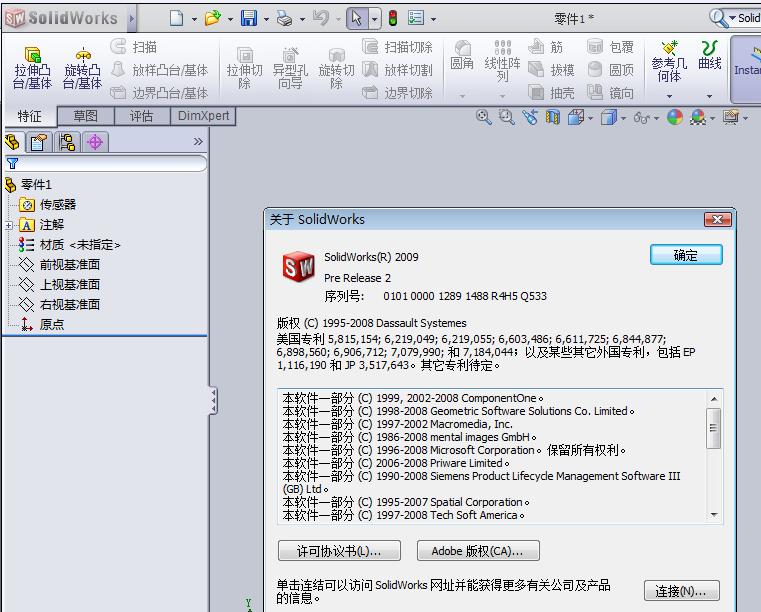Select 材质 <未指定> tree item

coord(69,245)
